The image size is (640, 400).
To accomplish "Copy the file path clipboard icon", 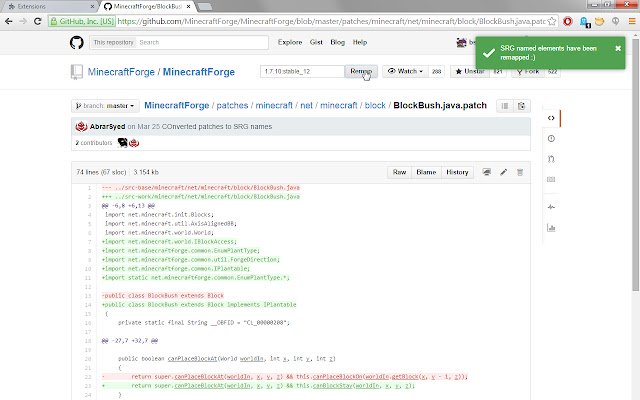I will (x=522, y=106).
